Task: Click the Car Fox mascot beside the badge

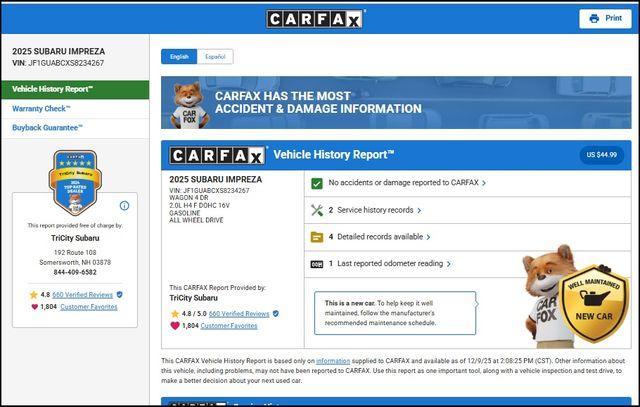Action: [x=545, y=296]
